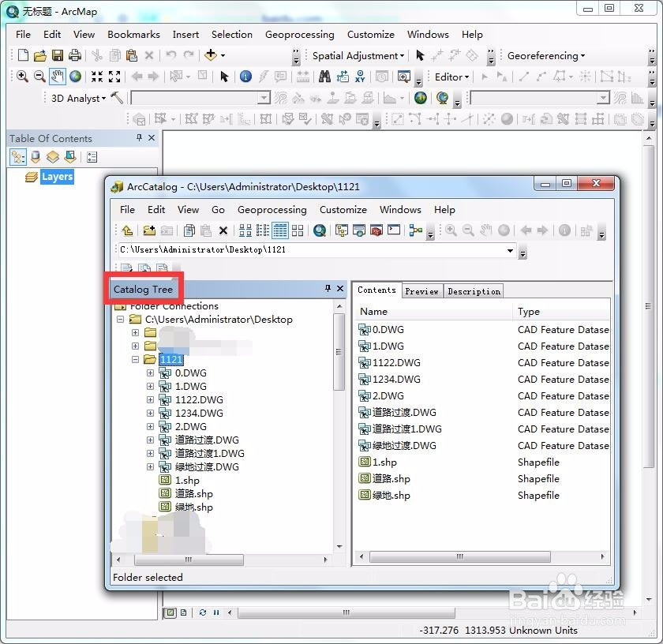Open ArcToolbox window in ArcCatalog

click(x=376, y=230)
